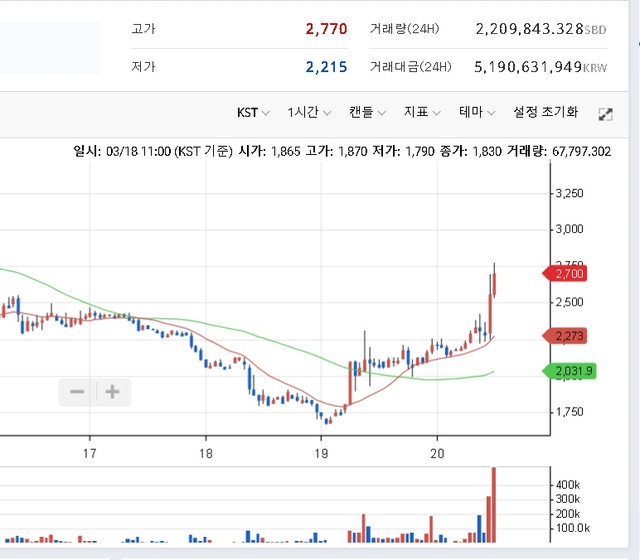640x560 pixels.
Task: Open the 1시간 interval dropdown
Action: [x=309, y=112]
